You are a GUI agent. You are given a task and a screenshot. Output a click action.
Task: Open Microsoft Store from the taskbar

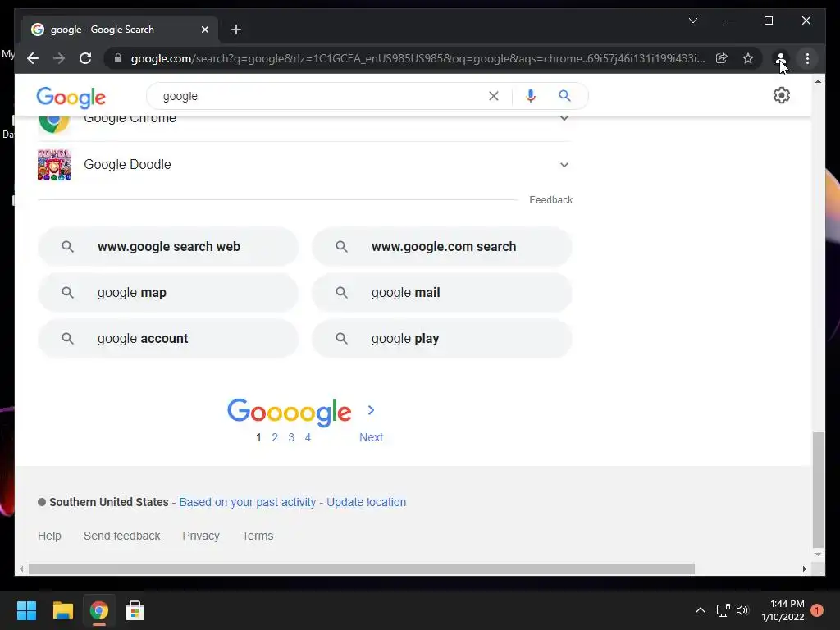point(135,610)
